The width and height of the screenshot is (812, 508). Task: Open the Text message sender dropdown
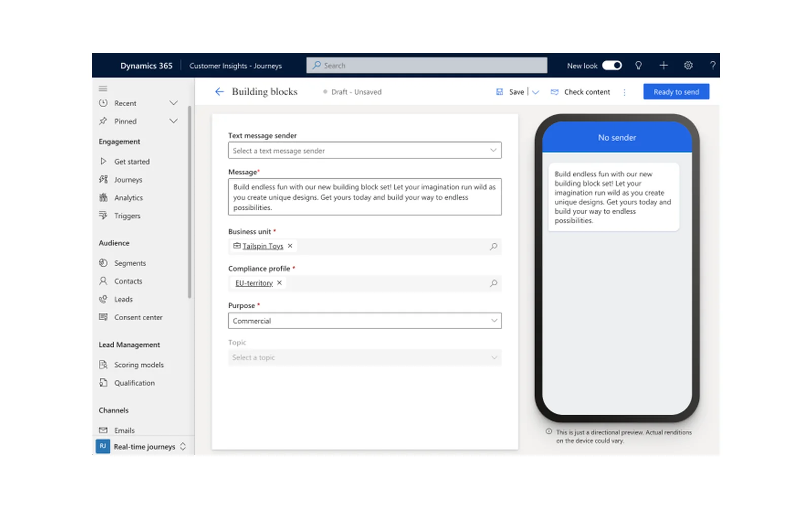[365, 150]
